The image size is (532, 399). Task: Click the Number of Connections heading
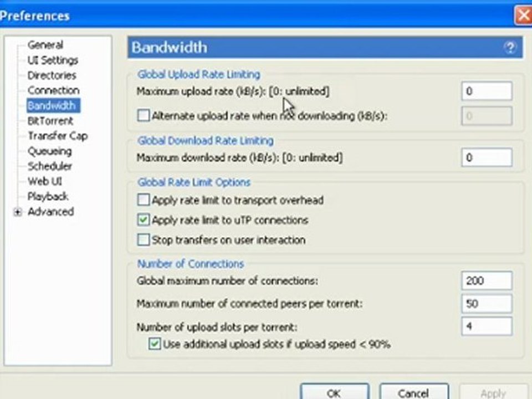(190, 264)
